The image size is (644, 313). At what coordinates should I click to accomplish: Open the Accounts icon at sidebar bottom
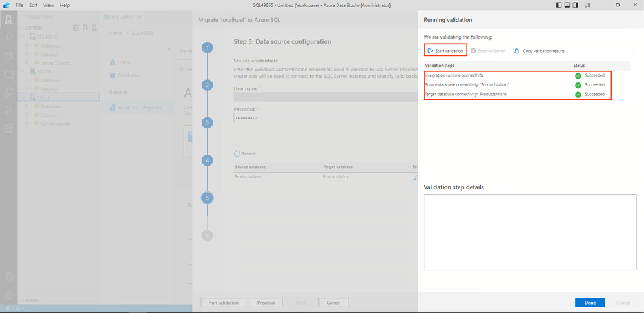[8, 277]
